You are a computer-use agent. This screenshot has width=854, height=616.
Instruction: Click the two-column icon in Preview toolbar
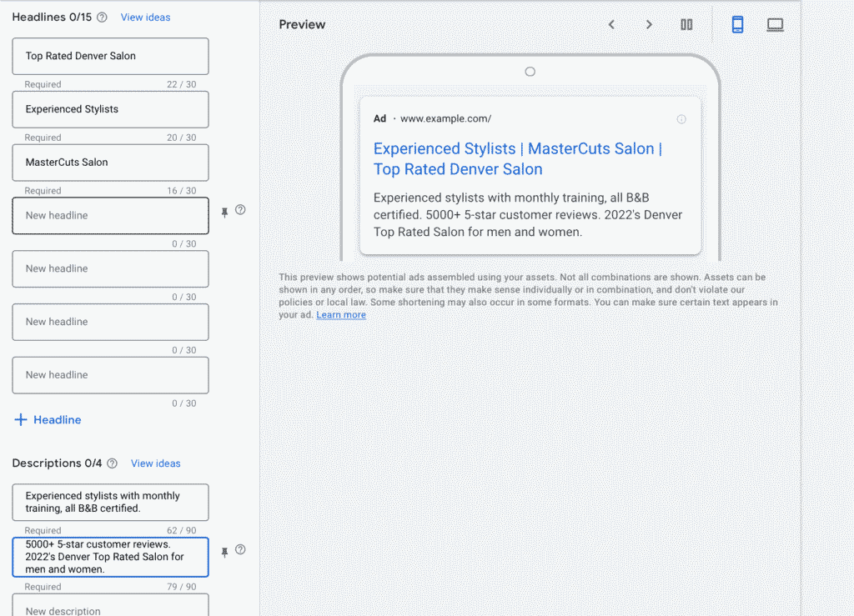(x=686, y=25)
